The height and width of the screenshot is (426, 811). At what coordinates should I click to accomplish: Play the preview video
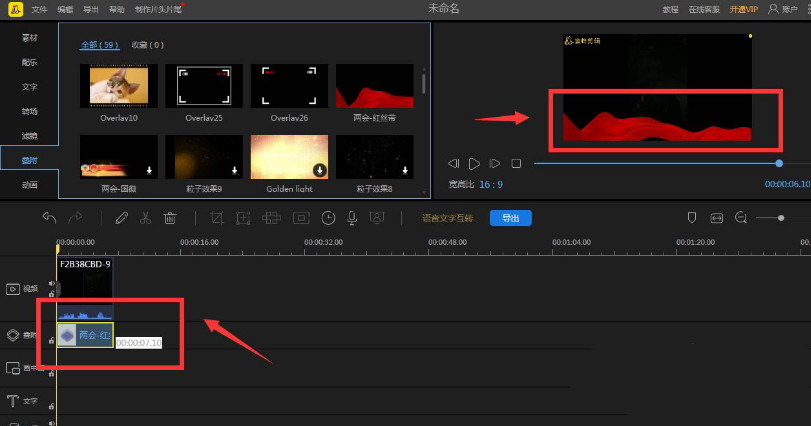pyautogui.click(x=474, y=163)
